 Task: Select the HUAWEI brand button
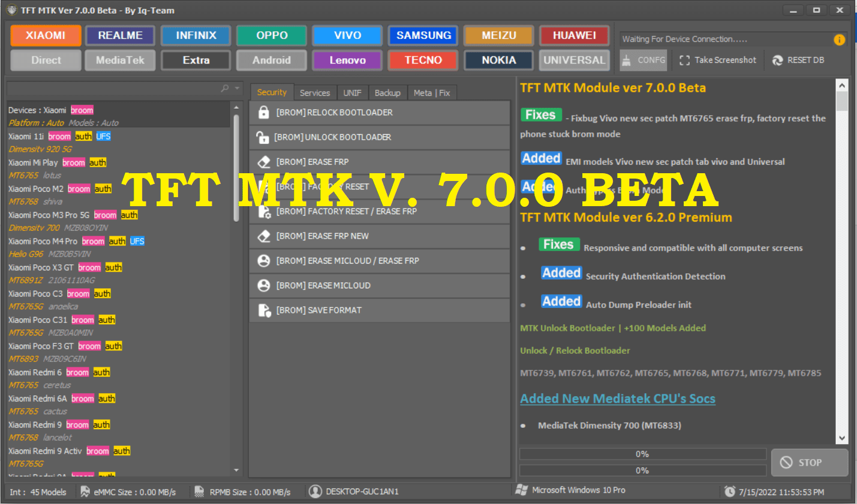pos(575,35)
